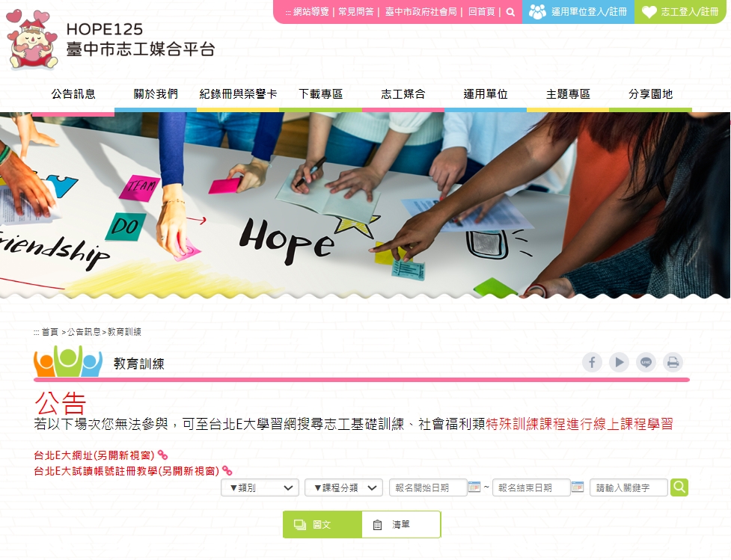The height and width of the screenshot is (560, 731).
Task: Switch to 清單 list view
Action: point(401,525)
